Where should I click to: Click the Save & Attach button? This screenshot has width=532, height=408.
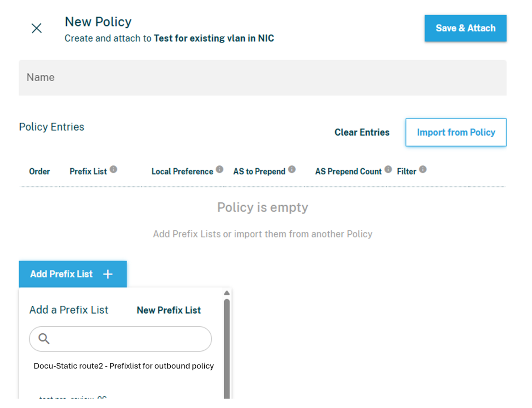(465, 28)
